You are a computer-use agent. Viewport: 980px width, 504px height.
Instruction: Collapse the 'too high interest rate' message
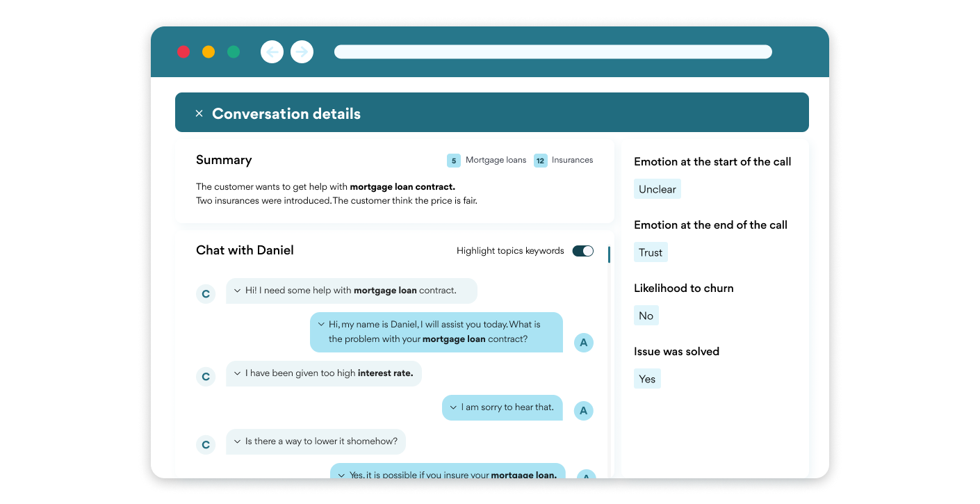[x=237, y=373]
